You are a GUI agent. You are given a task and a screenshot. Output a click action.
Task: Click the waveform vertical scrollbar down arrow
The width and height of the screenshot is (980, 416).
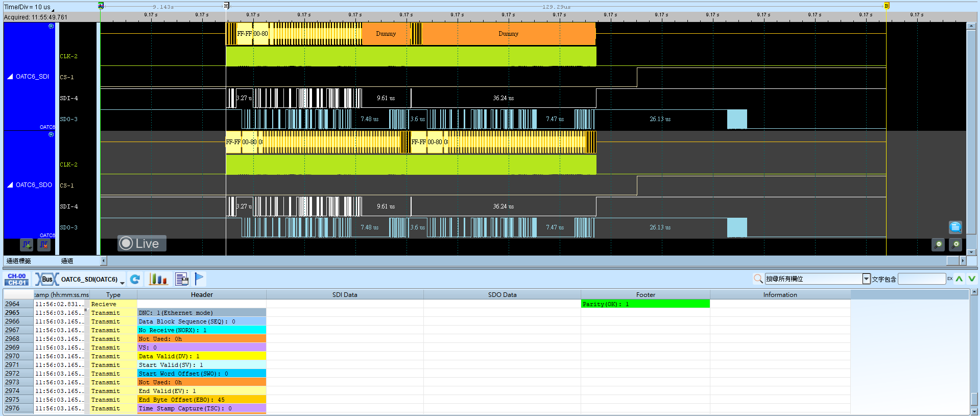[971, 252]
